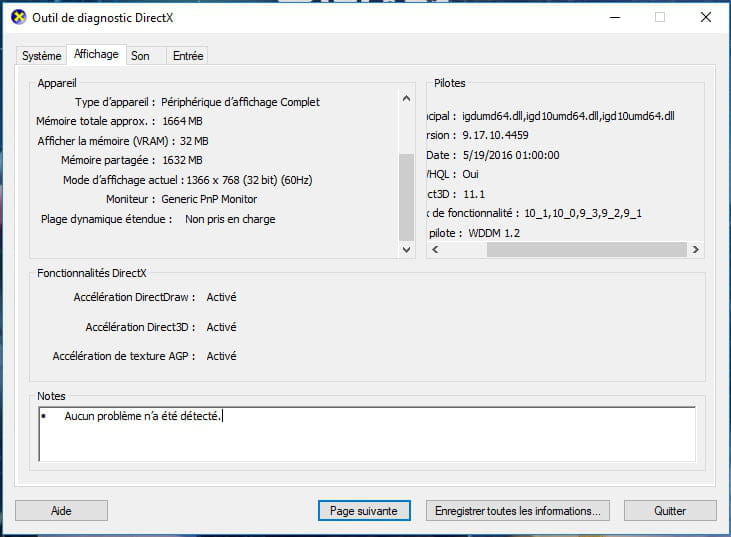Click the text 'Aucun problème n'a été détecté.'
731x537 pixels.
(143, 416)
